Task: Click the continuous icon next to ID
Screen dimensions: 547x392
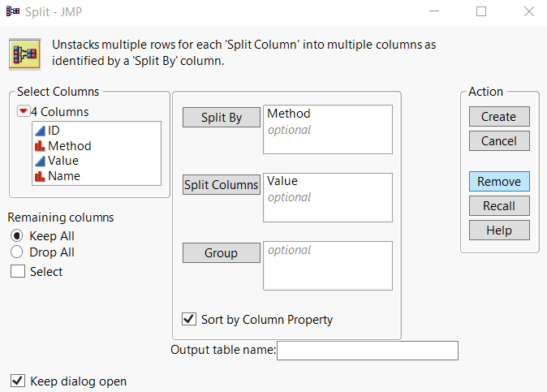Action: click(39, 131)
